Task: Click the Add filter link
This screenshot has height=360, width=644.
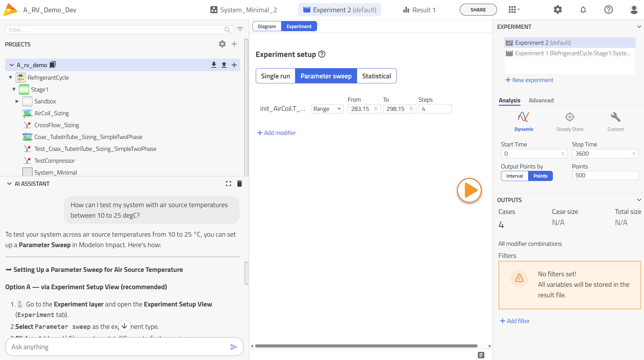Action: (x=515, y=321)
